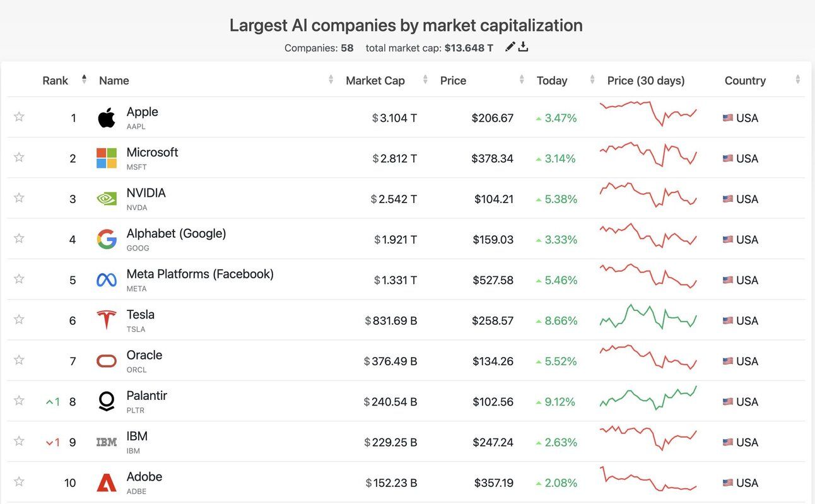Open the Apple company link
815x504 pixels.
click(x=143, y=112)
